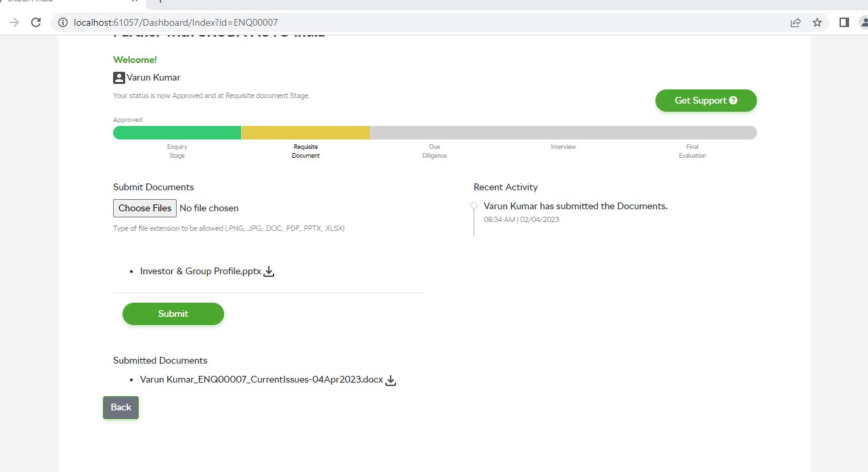Image resolution: width=868 pixels, height=472 pixels.
Task: Click the 08:34 AM activity timestamp
Action: click(x=521, y=219)
